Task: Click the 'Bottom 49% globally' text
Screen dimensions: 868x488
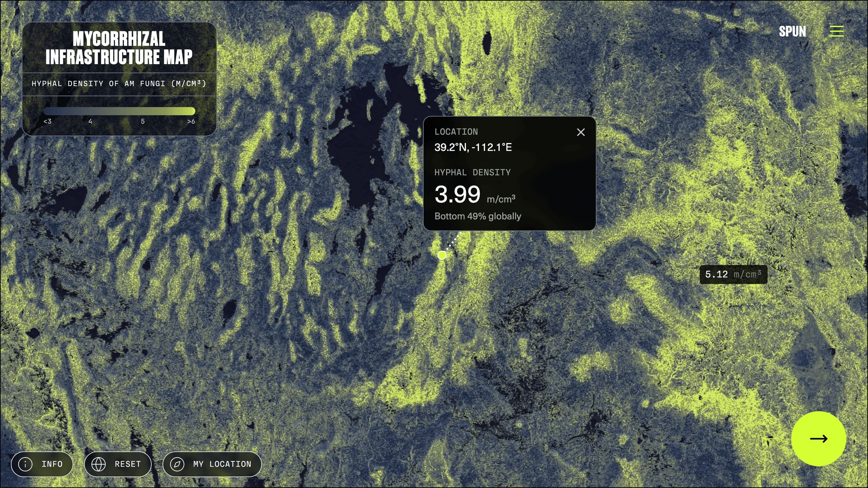Action: click(x=478, y=216)
